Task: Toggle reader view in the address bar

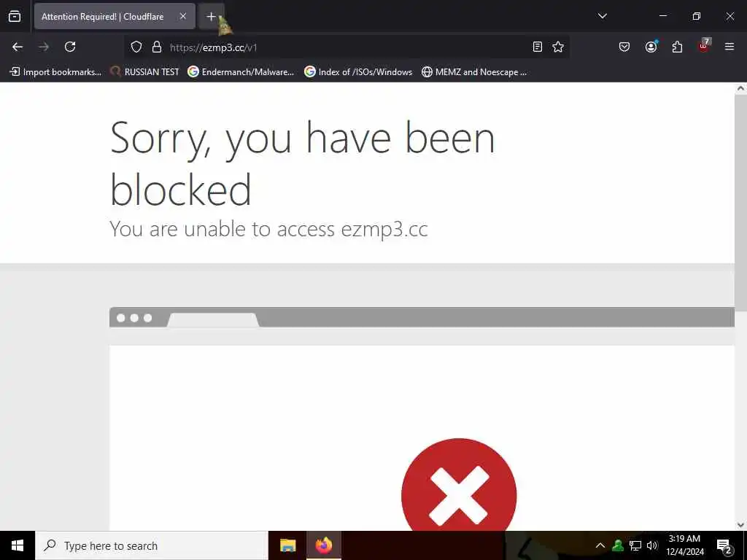Action: 538,47
